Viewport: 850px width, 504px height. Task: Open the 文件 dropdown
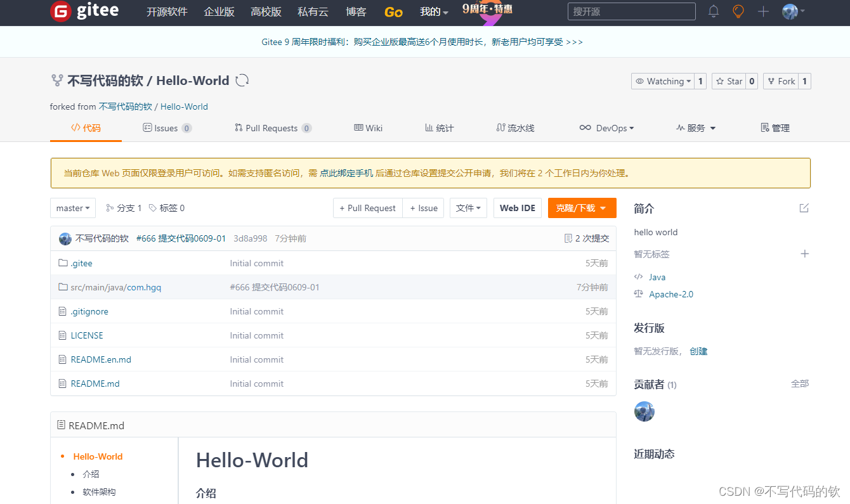(x=468, y=208)
